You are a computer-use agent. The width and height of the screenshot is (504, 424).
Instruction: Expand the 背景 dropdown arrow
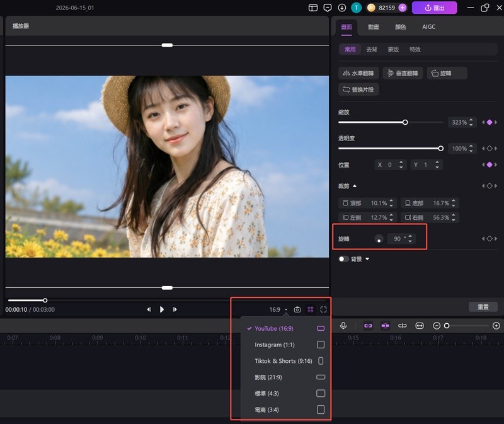(x=367, y=259)
